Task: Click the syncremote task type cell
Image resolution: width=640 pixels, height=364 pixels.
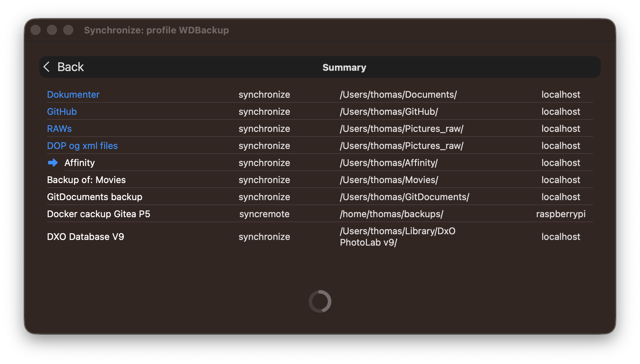Action: coord(264,214)
